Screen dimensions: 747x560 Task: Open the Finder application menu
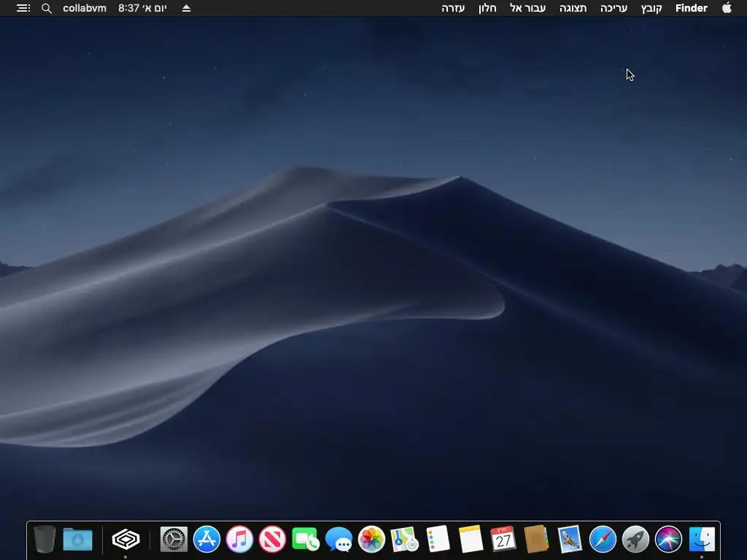click(x=692, y=8)
